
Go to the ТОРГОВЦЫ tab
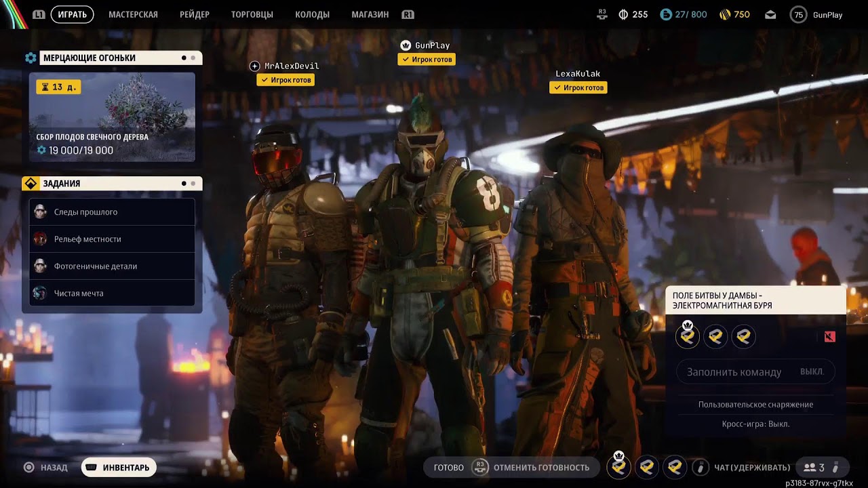pos(252,14)
